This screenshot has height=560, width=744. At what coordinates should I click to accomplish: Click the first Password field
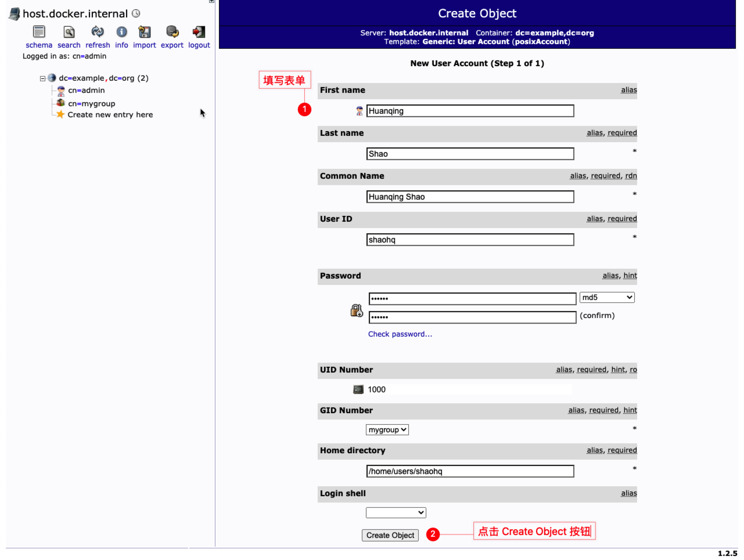point(472,299)
